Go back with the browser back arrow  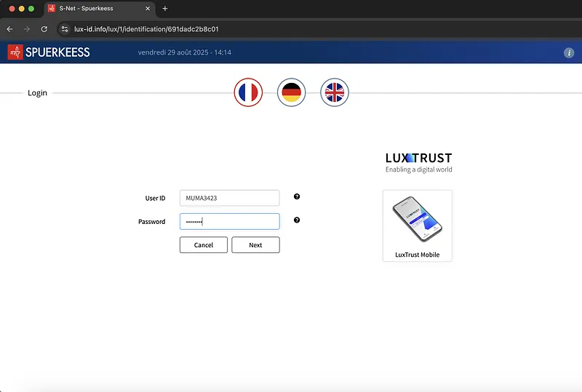click(10, 29)
